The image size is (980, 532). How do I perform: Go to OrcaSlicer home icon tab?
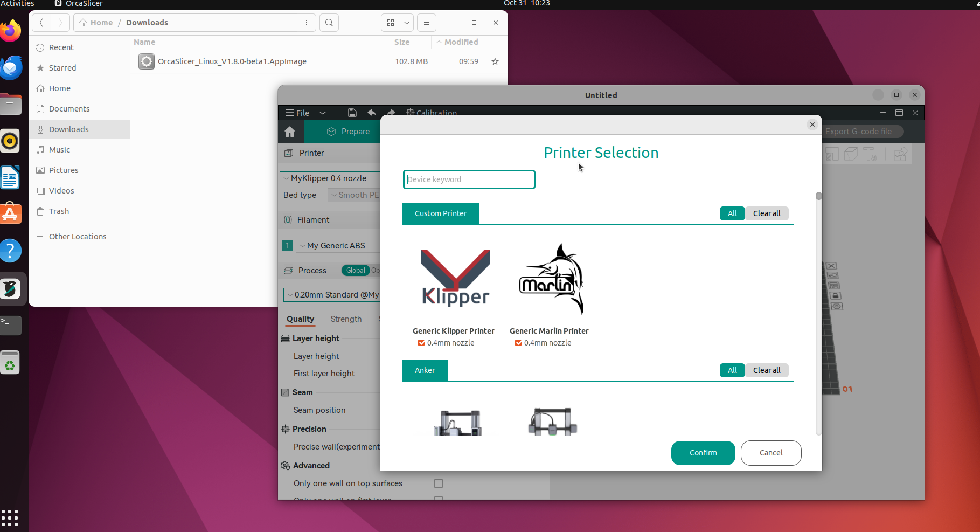[x=290, y=132]
